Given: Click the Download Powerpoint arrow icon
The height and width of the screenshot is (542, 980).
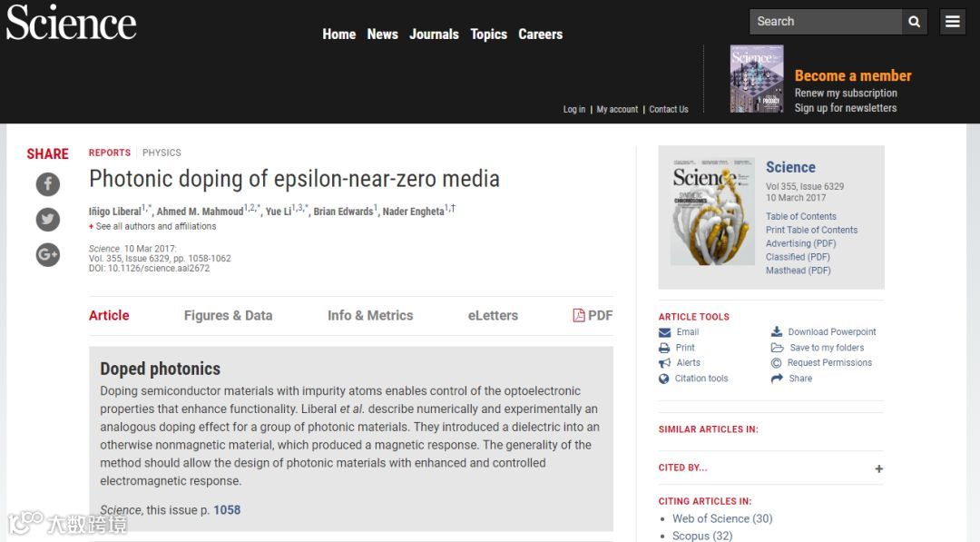Looking at the screenshot, I should click(x=777, y=331).
